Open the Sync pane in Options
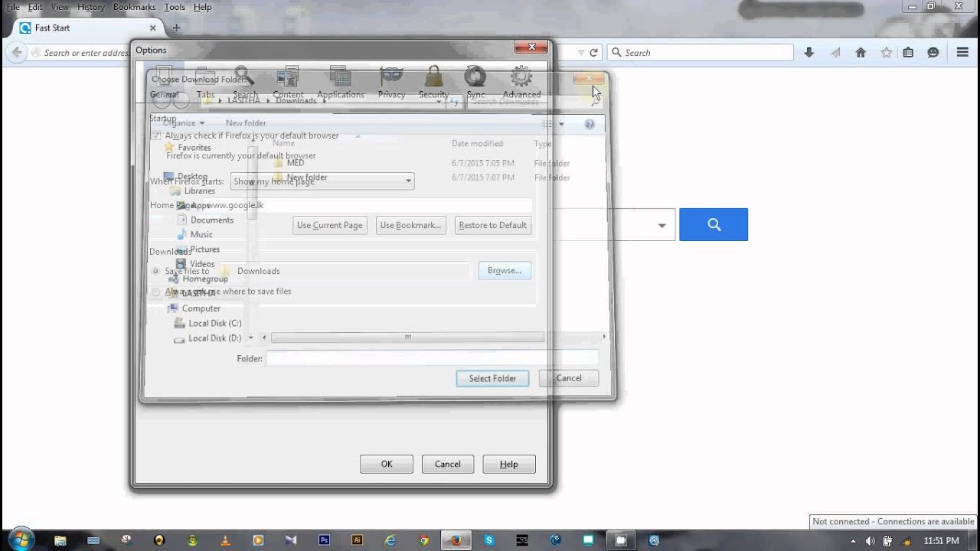 click(x=475, y=83)
